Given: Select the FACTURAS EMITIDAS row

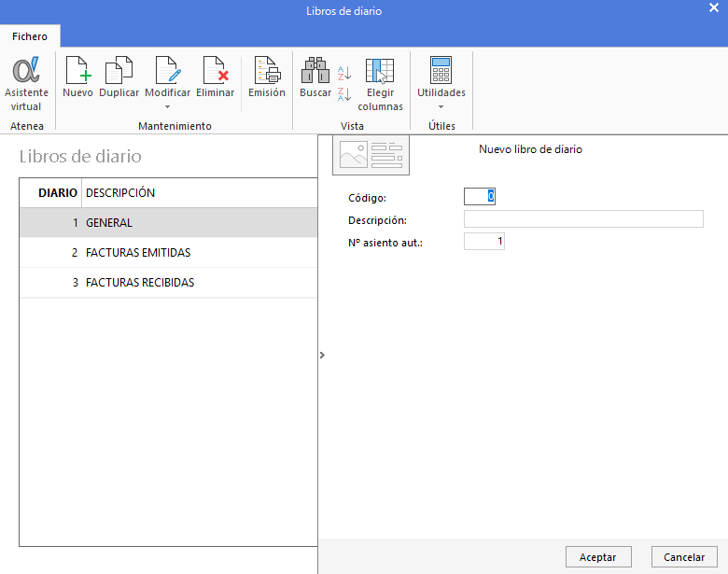Looking at the screenshot, I should tap(169, 253).
